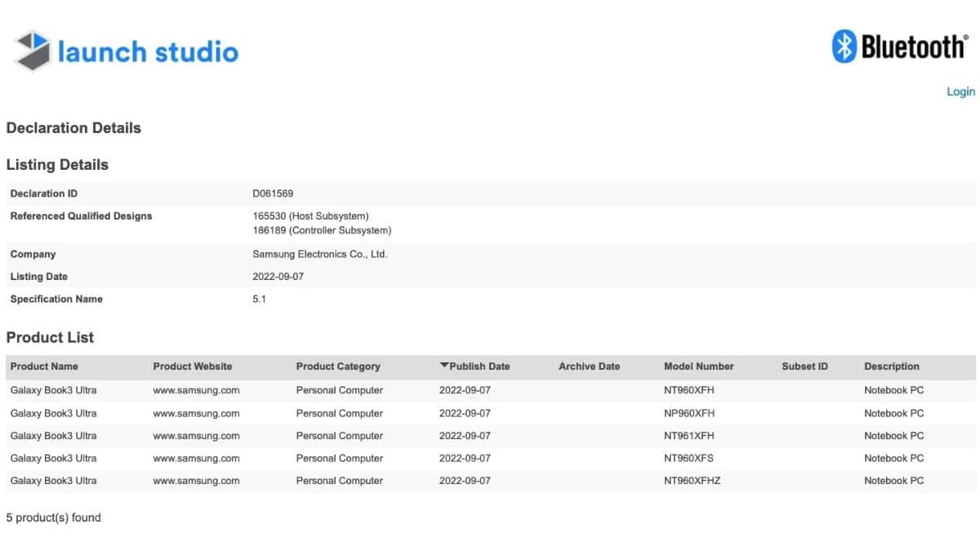
Task: Open www.samsung.com link in last row
Action: tap(196, 481)
